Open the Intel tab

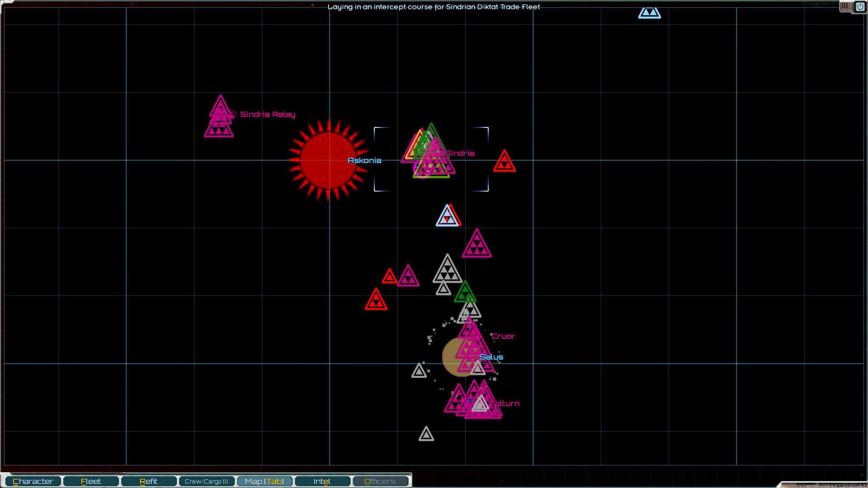[322, 481]
